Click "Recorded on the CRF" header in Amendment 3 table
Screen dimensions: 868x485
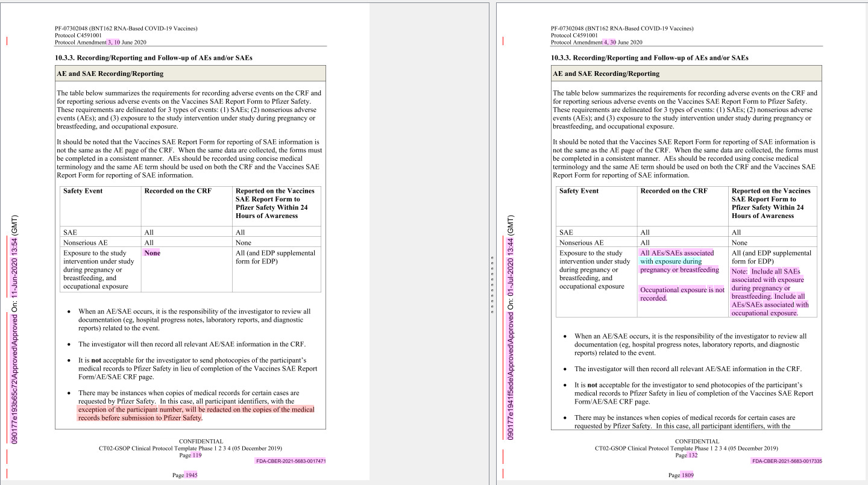(x=178, y=191)
